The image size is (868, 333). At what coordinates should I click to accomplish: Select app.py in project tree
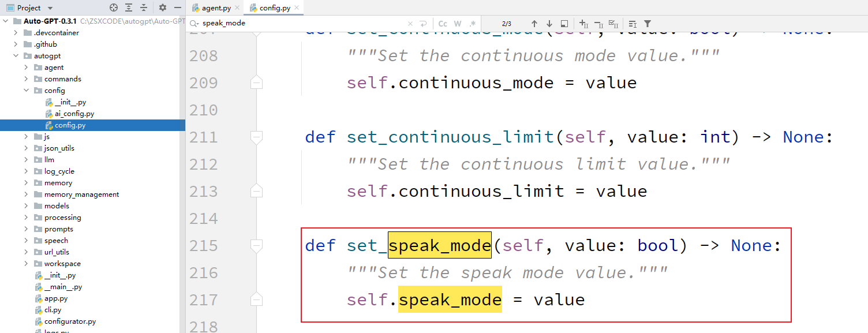55,298
